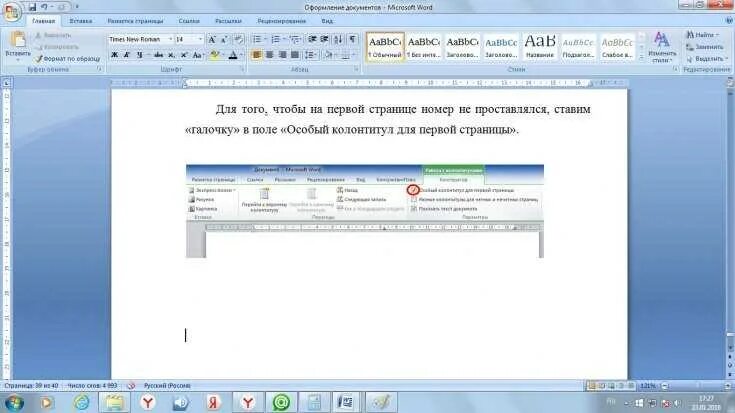Screen dimensions: 735x413
Task: Expand the bulleted list style arrow
Action: coord(265,39)
